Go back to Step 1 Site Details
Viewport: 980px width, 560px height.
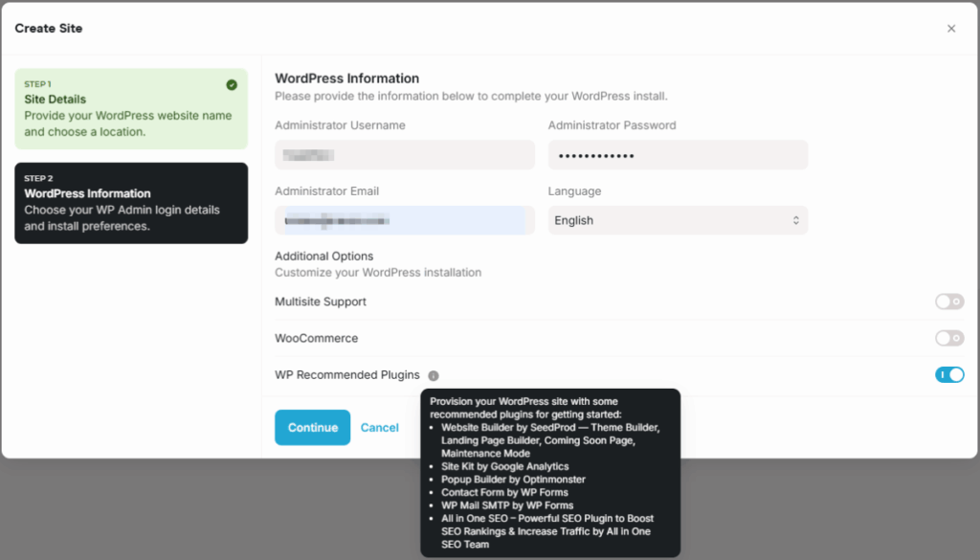coord(131,108)
